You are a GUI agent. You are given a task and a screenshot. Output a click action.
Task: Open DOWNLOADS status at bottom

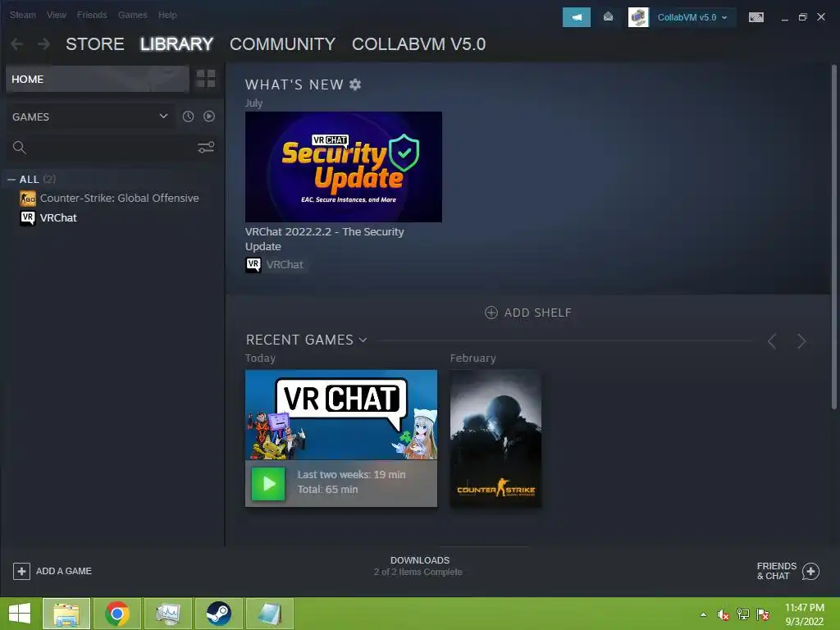pos(419,566)
